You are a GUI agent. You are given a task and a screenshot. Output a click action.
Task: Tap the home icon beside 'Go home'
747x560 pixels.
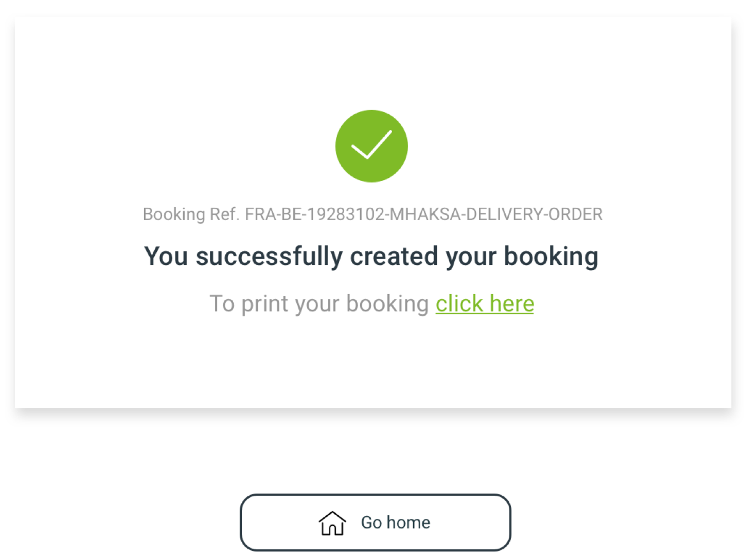[x=332, y=523]
